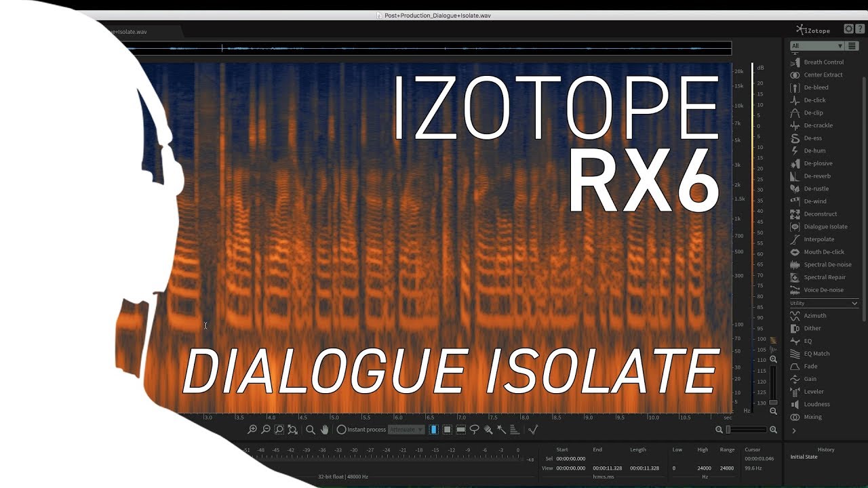868x488 pixels.
Task: Zoom to selection in toolbar
Action: coord(279,430)
